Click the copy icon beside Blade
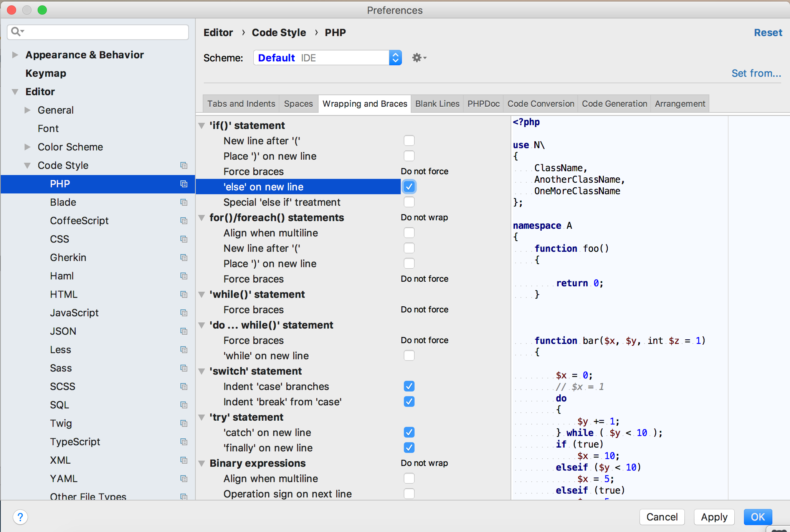The height and width of the screenshot is (532, 790). (184, 202)
